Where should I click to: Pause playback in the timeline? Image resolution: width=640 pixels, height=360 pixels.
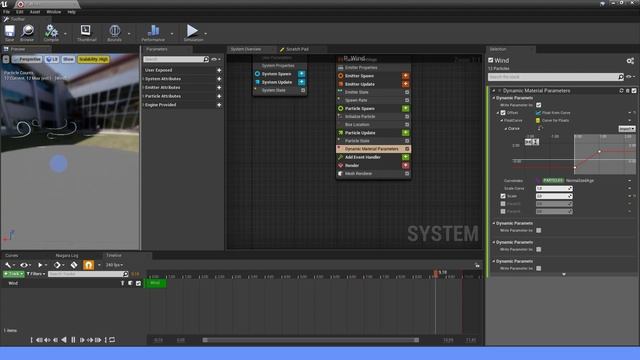pos(73,340)
